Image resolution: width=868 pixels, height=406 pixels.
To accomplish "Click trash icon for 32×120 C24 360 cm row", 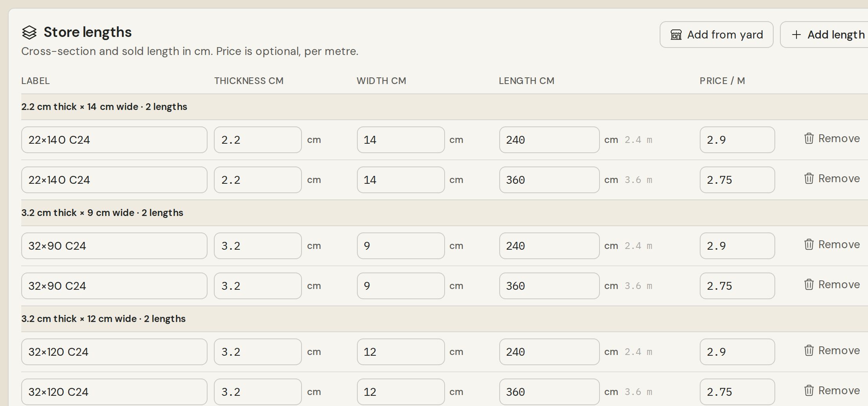I will click(x=809, y=391).
